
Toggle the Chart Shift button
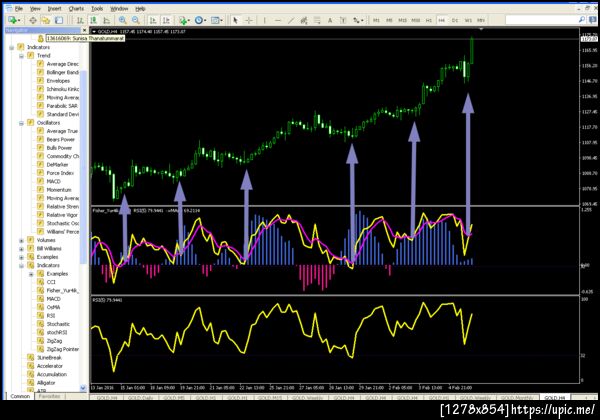[x=166, y=20]
